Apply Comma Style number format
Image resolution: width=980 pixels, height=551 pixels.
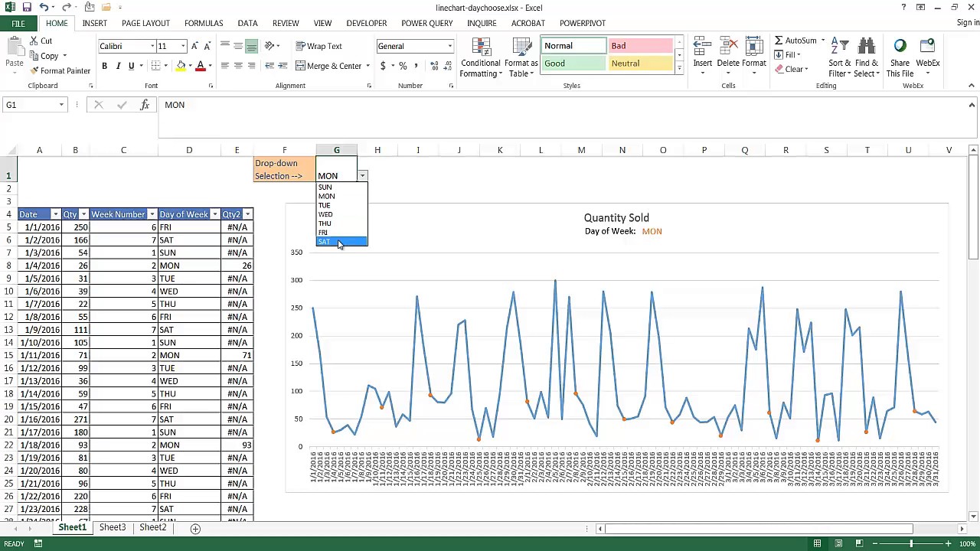415,66
